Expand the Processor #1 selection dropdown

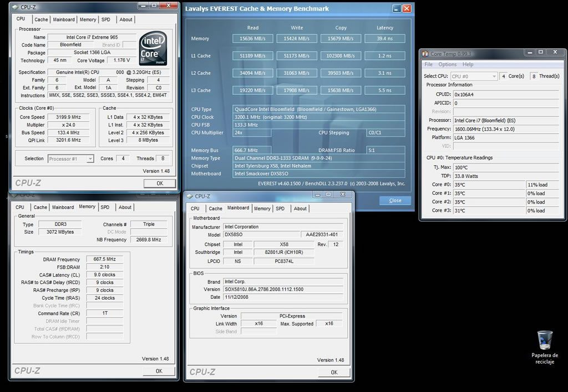click(x=90, y=159)
